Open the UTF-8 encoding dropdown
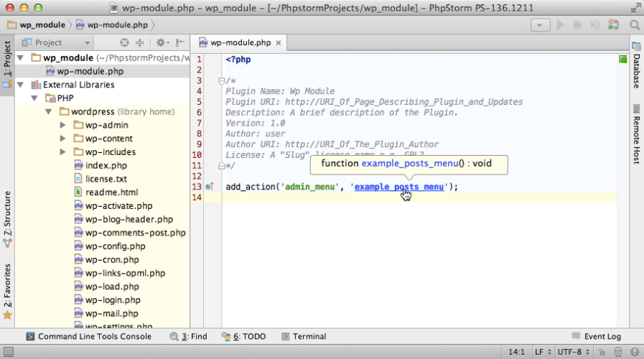The image size is (644, 359). pyautogui.click(x=574, y=352)
